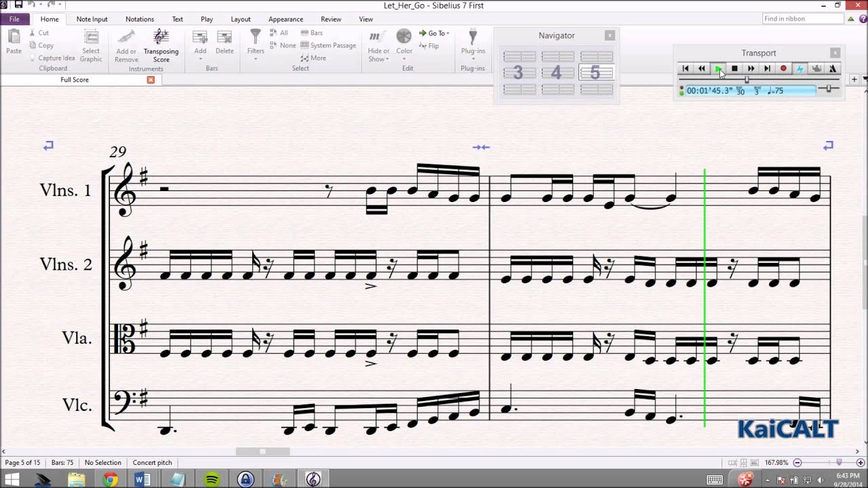Click the Fast-forward transport button
The image size is (868, 488).
(751, 68)
